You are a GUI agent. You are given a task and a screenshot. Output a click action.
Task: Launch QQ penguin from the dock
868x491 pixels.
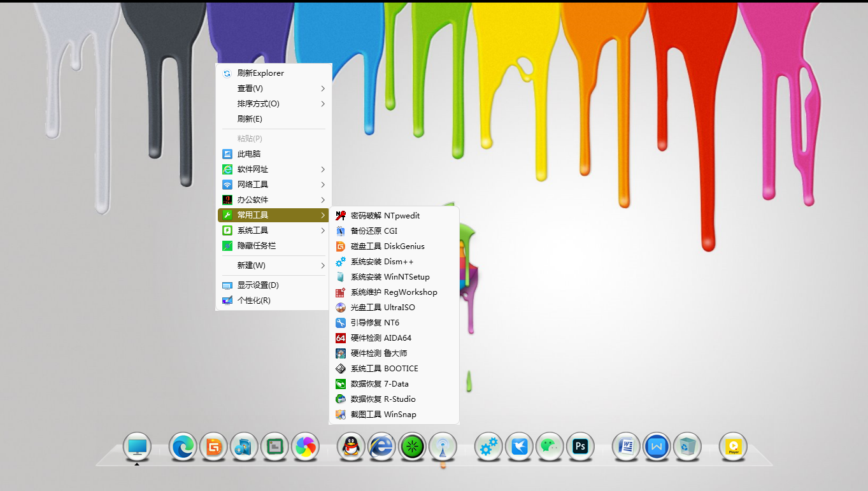click(351, 446)
